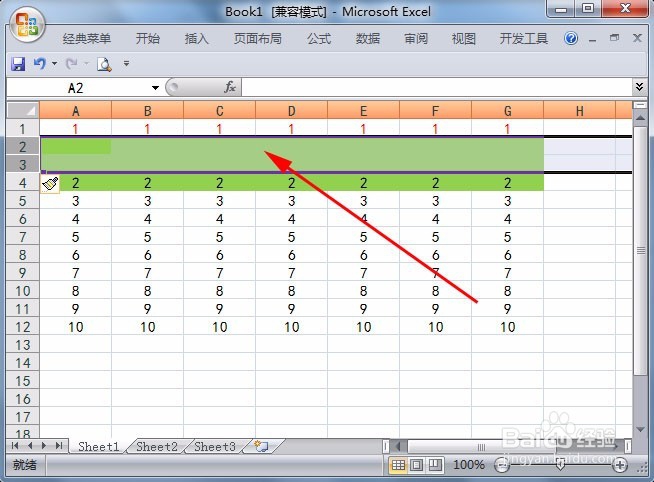Open the 数据 ribbon tab
The image size is (654, 482).
point(367,39)
